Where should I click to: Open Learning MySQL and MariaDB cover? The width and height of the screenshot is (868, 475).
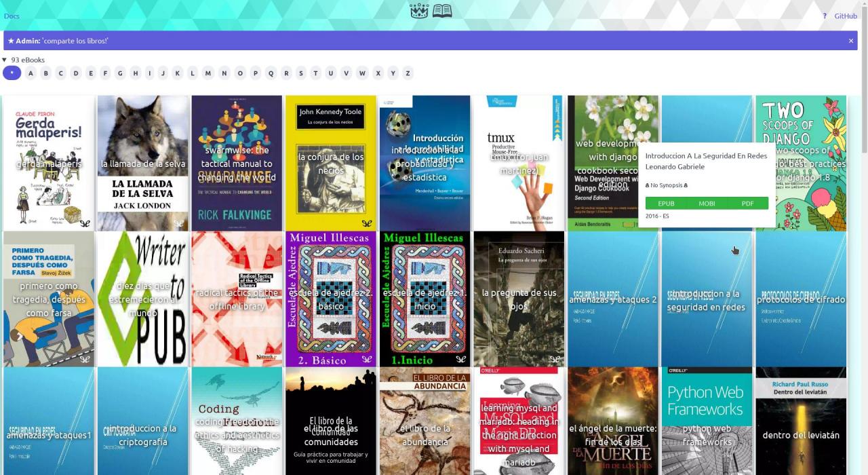pos(519,421)
